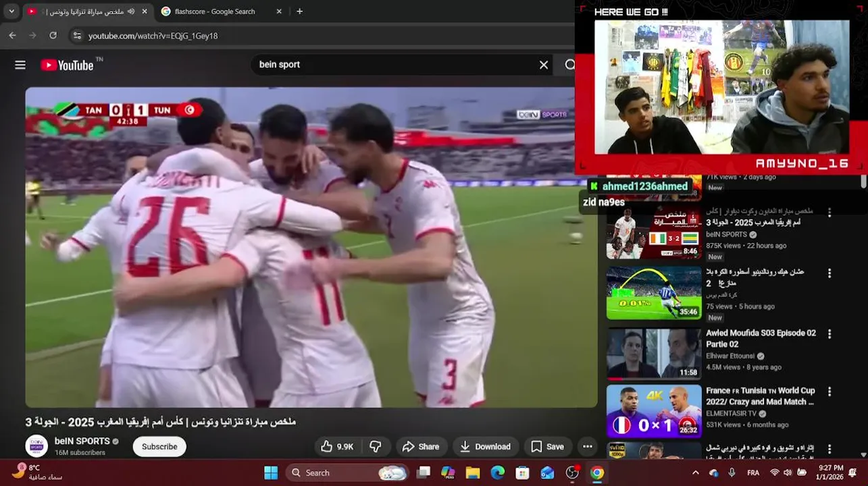868x486 pixels.
Task: Mute the YouTube tab audio icon
Action: click(131, 11)
